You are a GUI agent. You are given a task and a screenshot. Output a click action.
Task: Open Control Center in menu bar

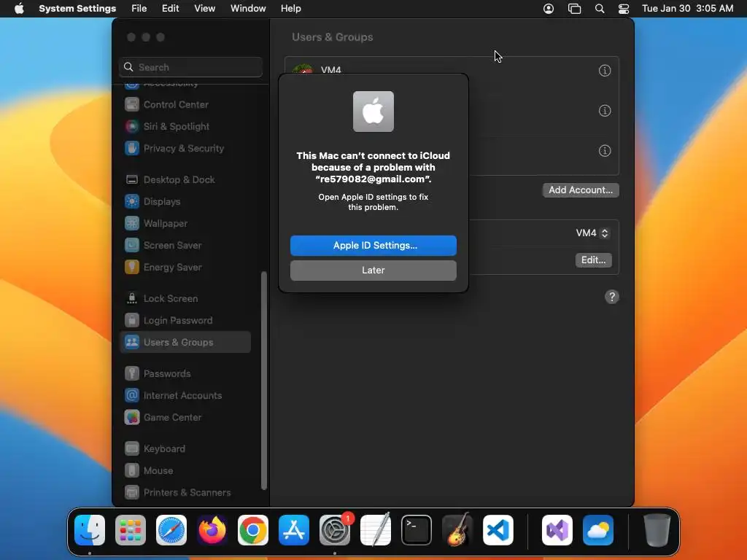(x=624, y=9)
